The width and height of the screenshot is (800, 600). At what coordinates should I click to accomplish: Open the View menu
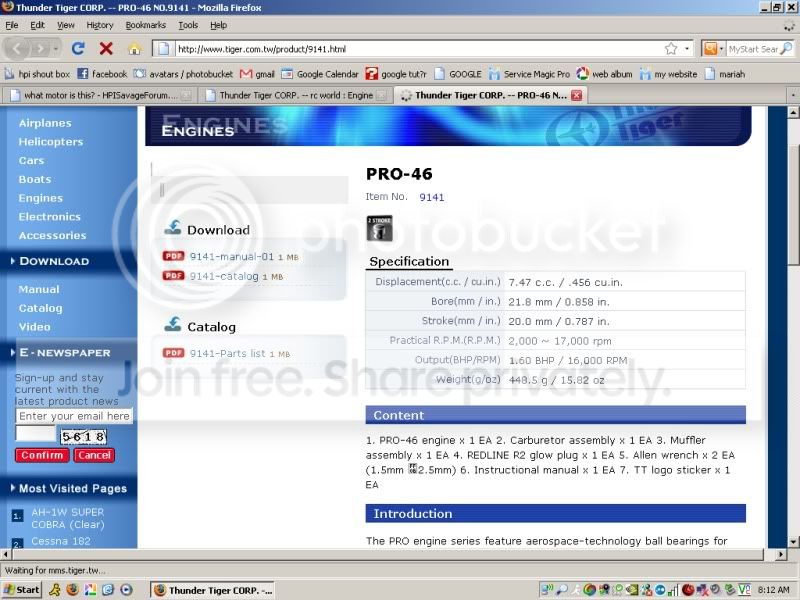(x=66, y=25)
